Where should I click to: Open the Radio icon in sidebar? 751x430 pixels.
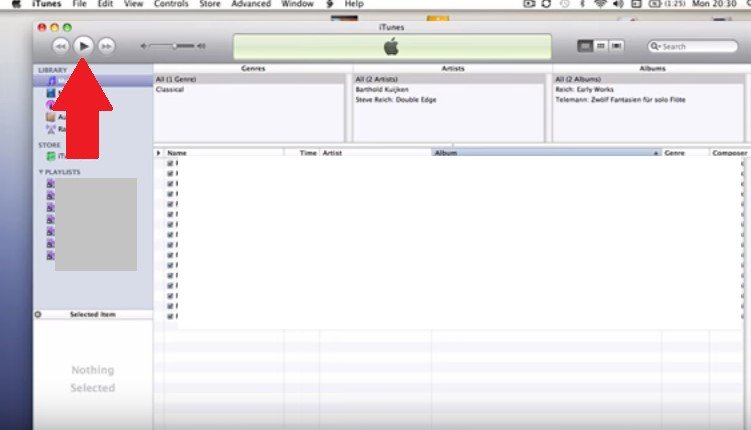51,129
